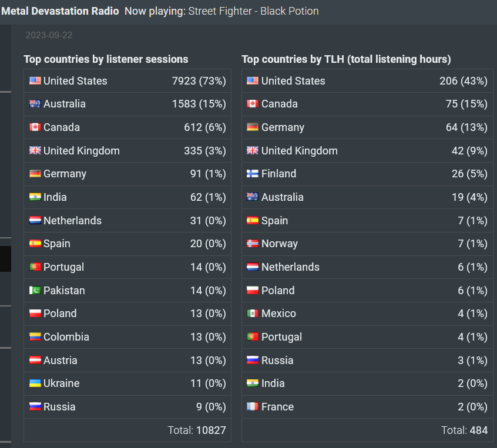Click the Norway flag icon

tap(253, 244)
